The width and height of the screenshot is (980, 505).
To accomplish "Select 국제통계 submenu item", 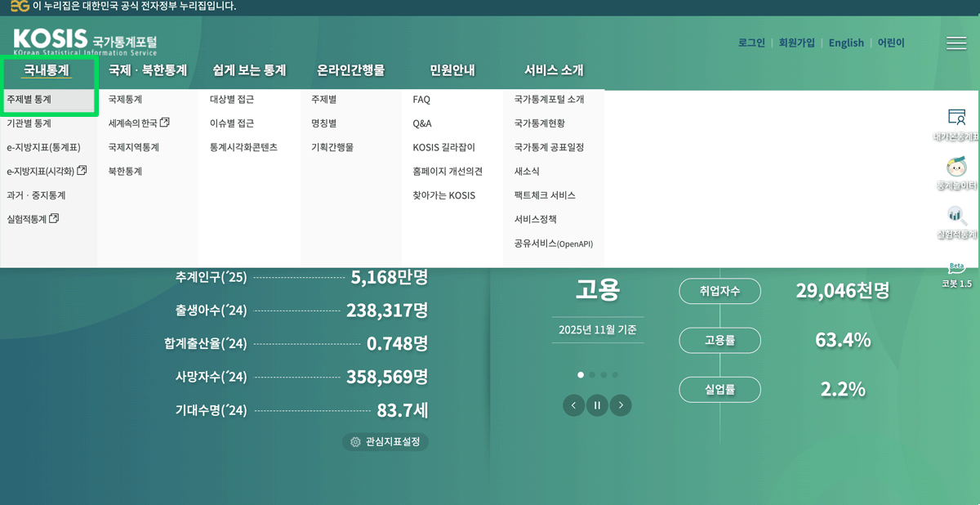I will click(x=125, y=100).
